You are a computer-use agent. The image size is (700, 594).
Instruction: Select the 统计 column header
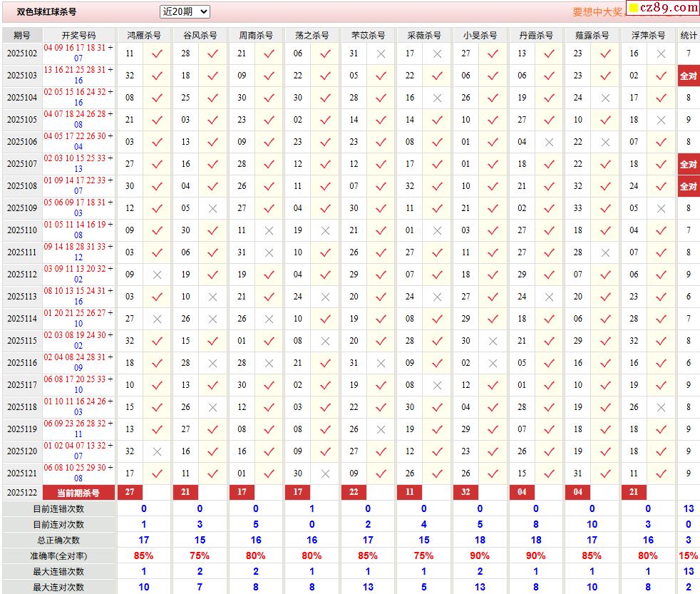coord(689,35)
